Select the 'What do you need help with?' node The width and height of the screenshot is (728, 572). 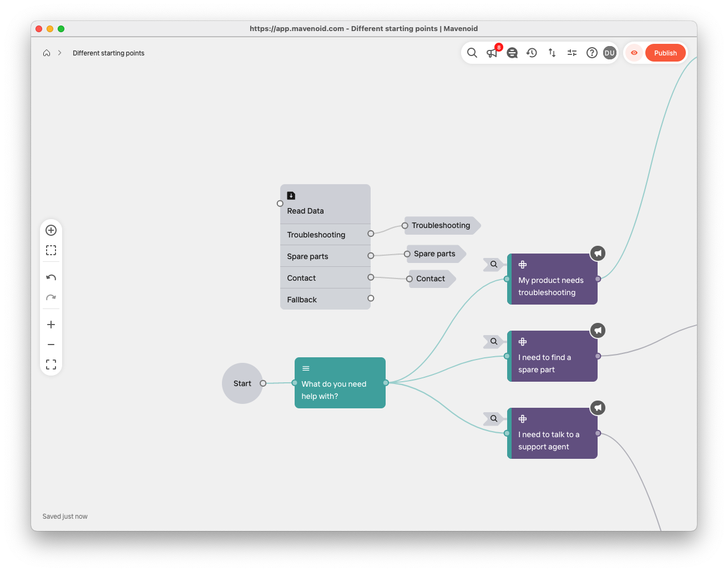click(x=340, y=383)
